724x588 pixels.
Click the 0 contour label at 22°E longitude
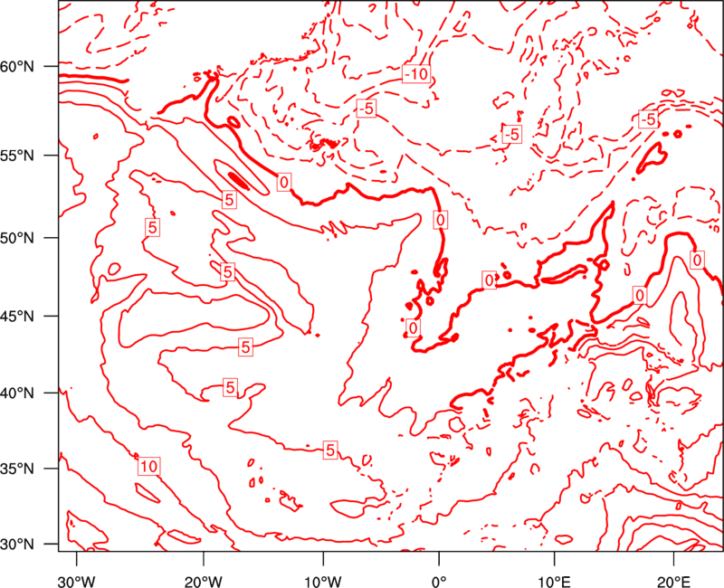pyautogui.click(x=697, y=261)
